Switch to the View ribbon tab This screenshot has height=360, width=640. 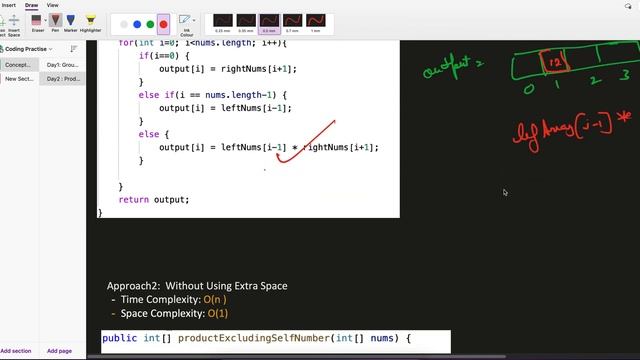point(53,5)
